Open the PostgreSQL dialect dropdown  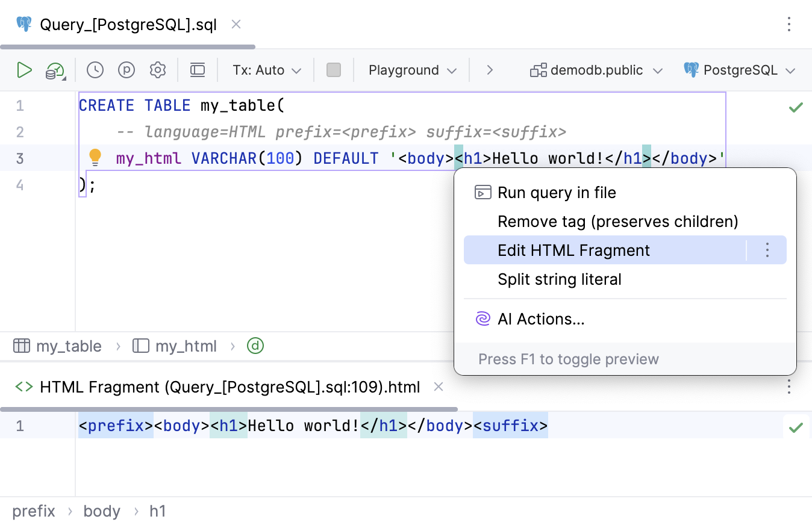coord(740,70)
